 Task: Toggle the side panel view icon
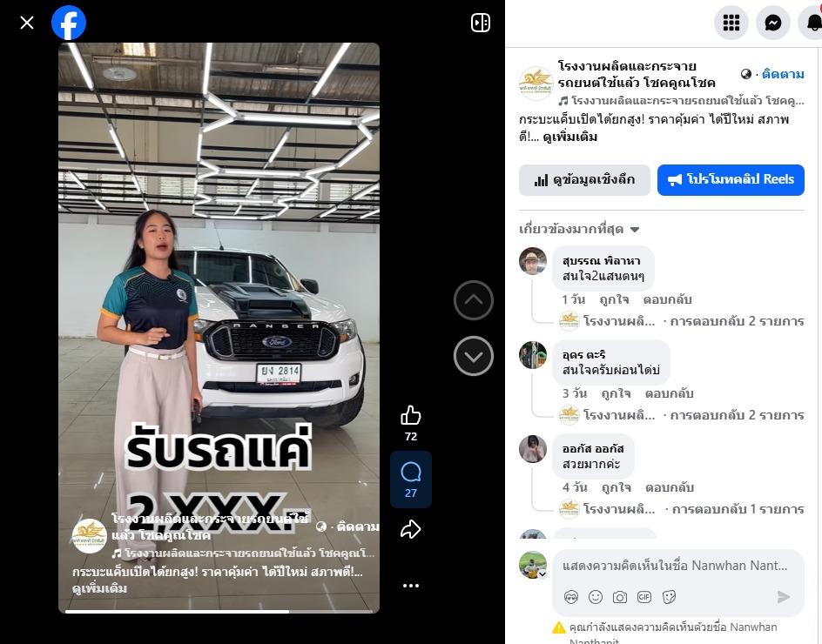click(480, 23)
